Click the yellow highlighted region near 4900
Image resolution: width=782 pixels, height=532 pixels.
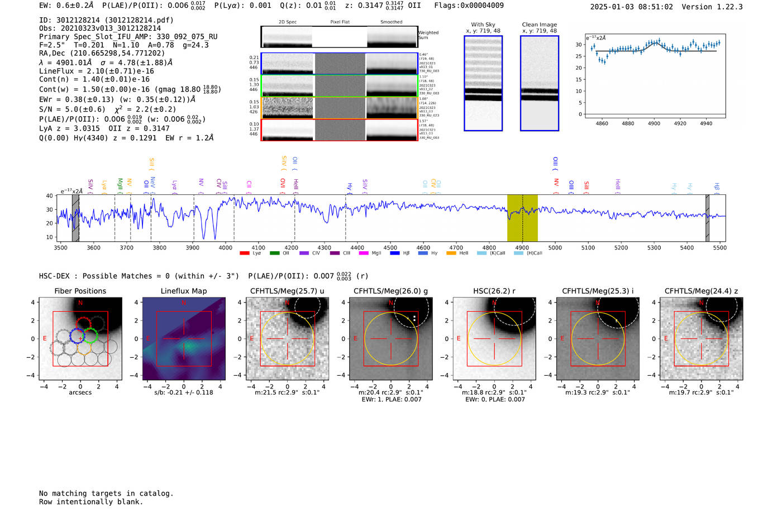click(522, 218)
